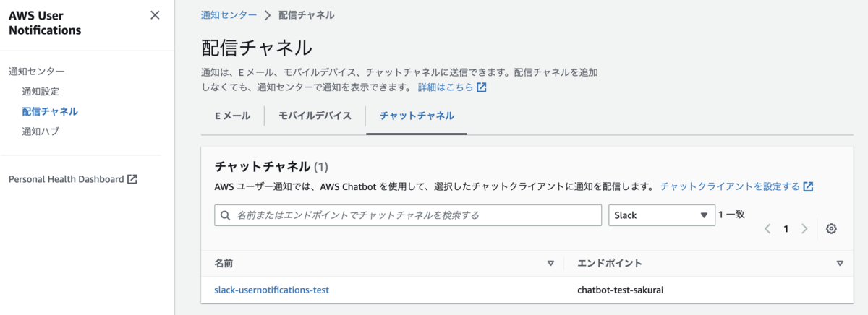This screenshot has height=315, width=868.
Task: Focus the chat channel search field
Action: [x=408, y=215]
